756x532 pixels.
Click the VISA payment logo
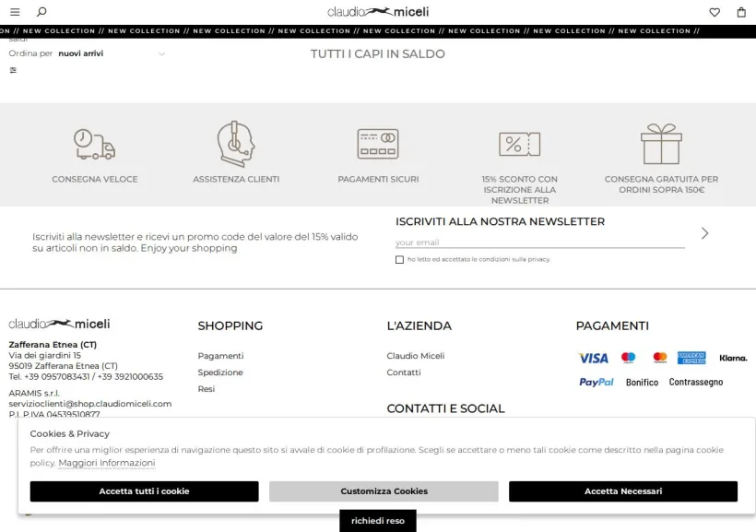click(x=594, y=358)
